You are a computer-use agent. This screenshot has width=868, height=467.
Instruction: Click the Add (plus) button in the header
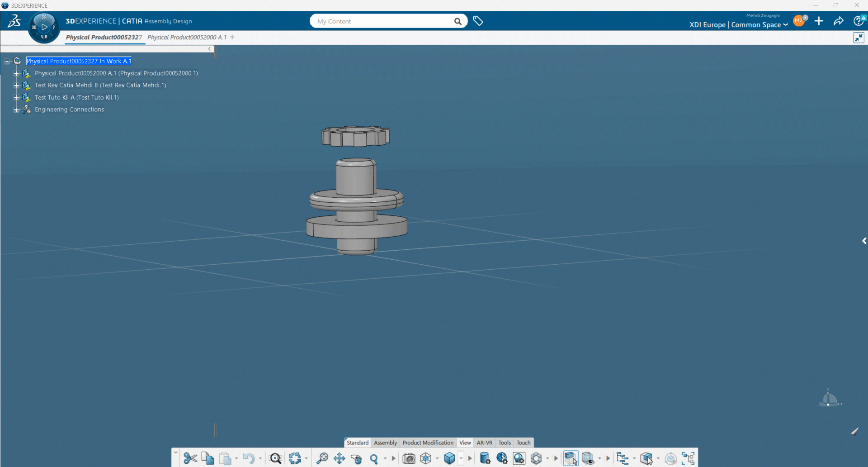(819, 21)
